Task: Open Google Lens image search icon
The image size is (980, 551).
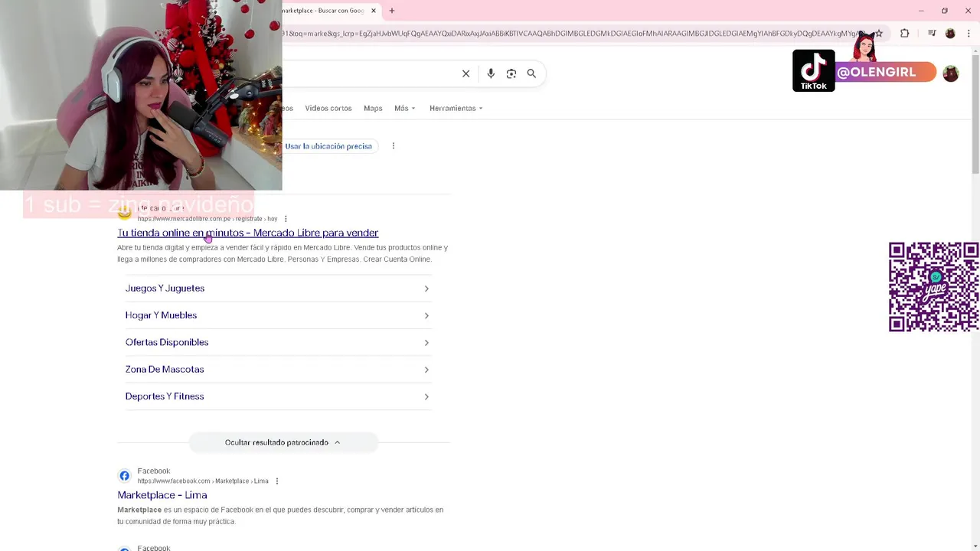Action: (511, 73)
